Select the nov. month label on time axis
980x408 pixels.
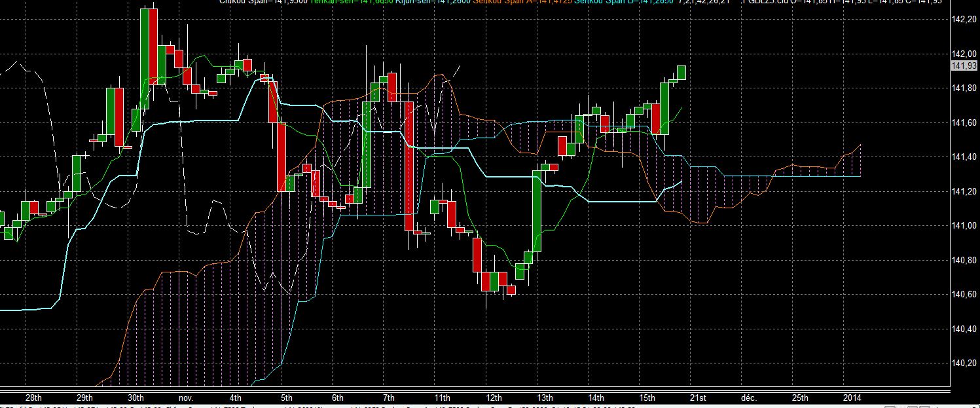click(186, 398)
